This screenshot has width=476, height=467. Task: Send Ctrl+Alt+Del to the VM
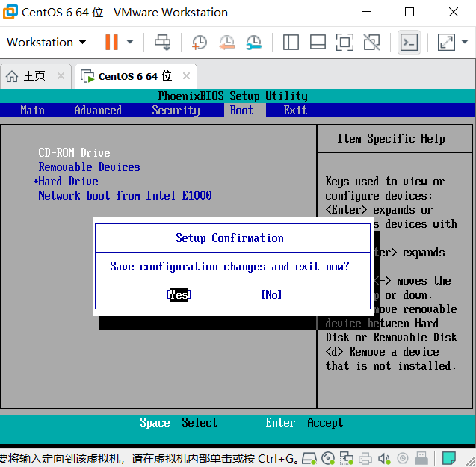tap(162, 42)
